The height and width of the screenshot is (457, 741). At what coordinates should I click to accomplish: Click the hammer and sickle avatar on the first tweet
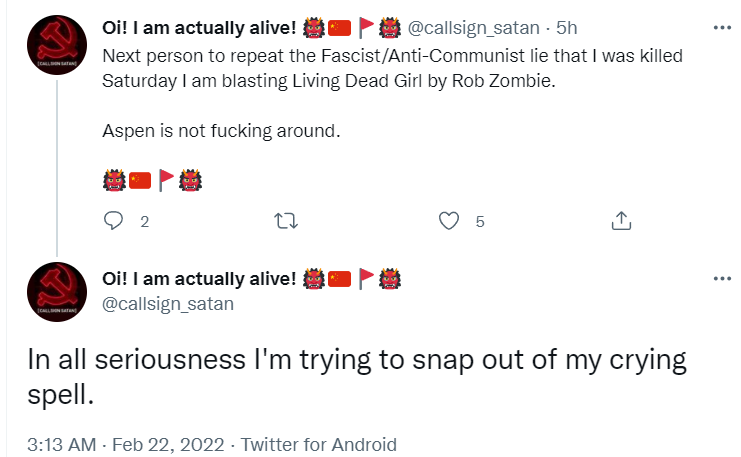point(57,45)
